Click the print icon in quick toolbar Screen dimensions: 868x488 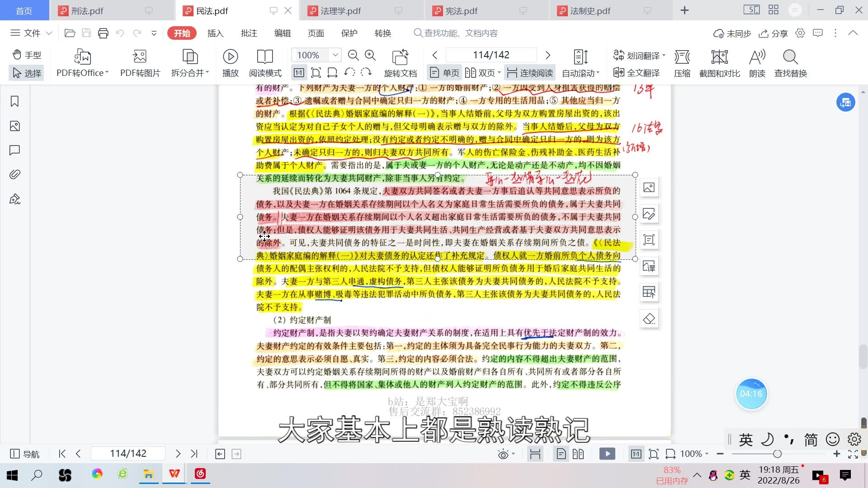(x=103, y=33)
